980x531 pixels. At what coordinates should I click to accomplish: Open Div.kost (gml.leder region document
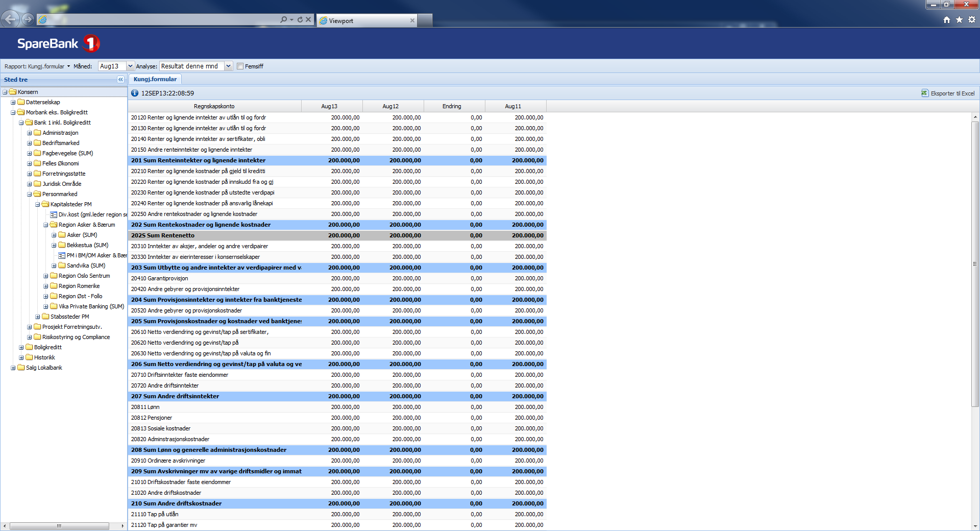pyautogui.click(x=89, y=214)
